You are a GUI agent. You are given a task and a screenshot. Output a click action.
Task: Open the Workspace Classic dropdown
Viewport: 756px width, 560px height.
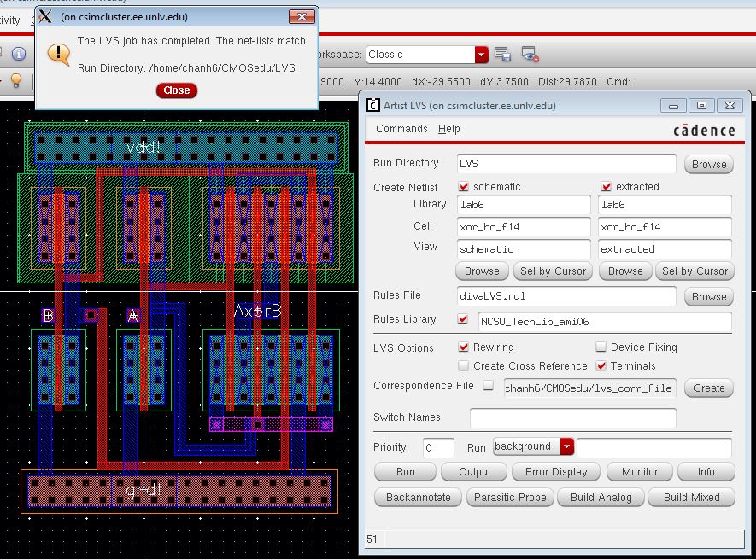[x=482, y=55]
